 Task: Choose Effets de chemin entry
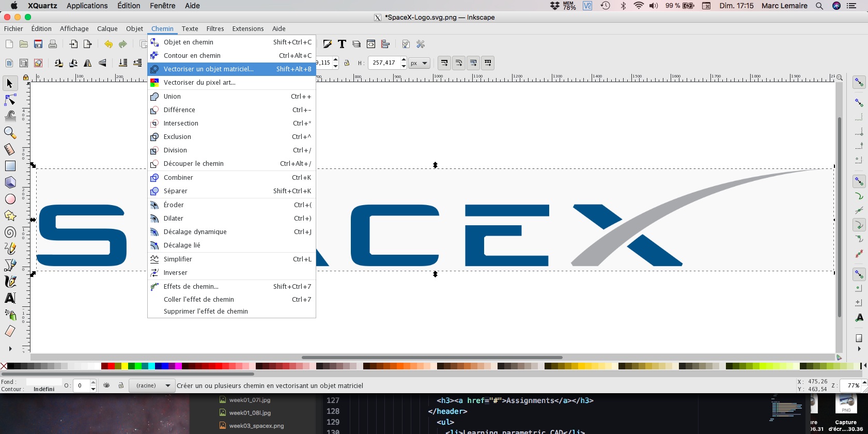pos(231,286)
